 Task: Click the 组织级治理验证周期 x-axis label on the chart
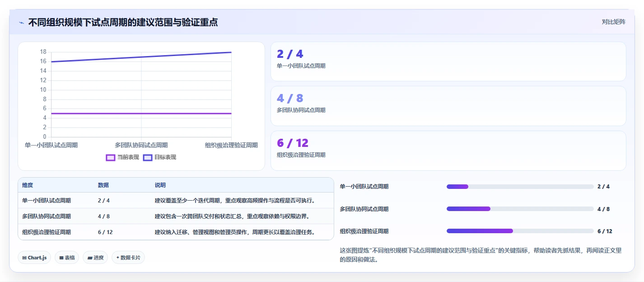pyautogui.click(x=231, y=145)
